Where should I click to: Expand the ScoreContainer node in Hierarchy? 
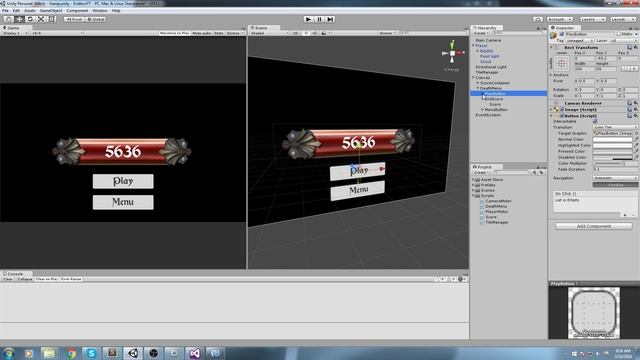coord(478,83)
